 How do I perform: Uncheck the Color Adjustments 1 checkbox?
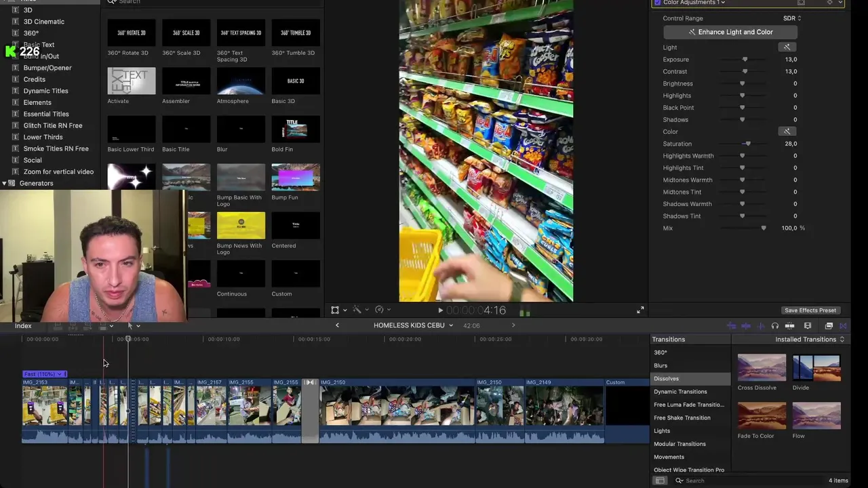point(658,3)
